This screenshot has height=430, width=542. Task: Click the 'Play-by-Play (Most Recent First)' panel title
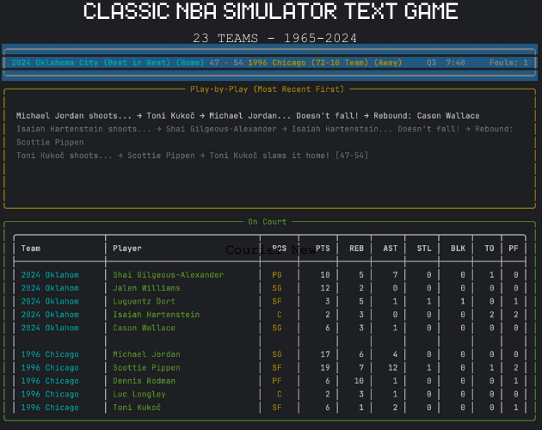tap(267, 89)
